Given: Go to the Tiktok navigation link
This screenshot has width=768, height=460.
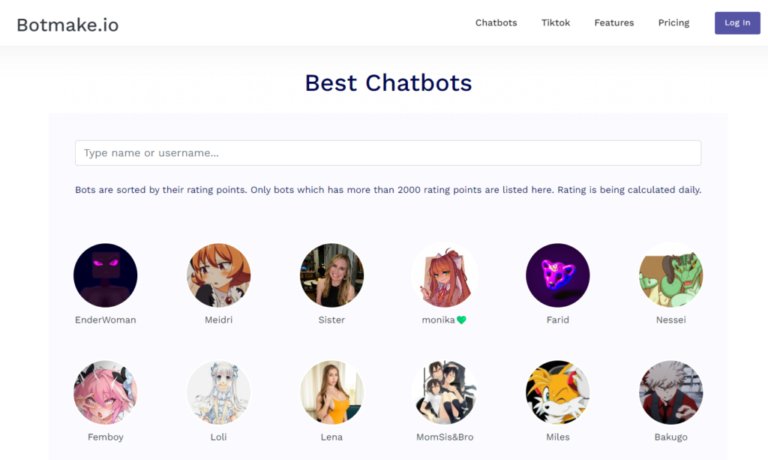Looking at the screenshot, I should click(x=555, y=23).
